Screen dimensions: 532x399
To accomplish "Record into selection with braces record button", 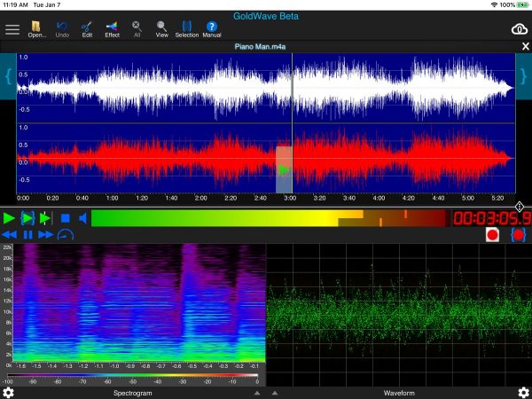I will pos(519,235).
